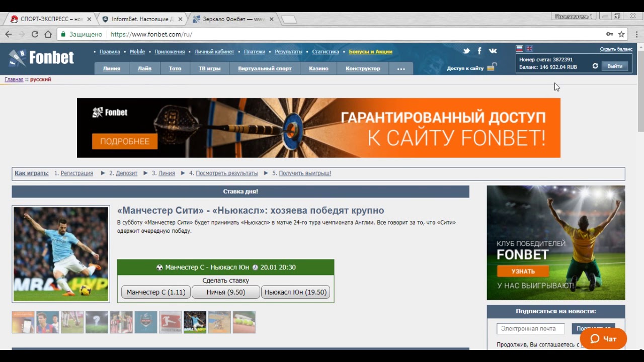This screenshot has height=362, width=644.
Task: Click the browser address bar URL
Action: (x=151, y=34)
